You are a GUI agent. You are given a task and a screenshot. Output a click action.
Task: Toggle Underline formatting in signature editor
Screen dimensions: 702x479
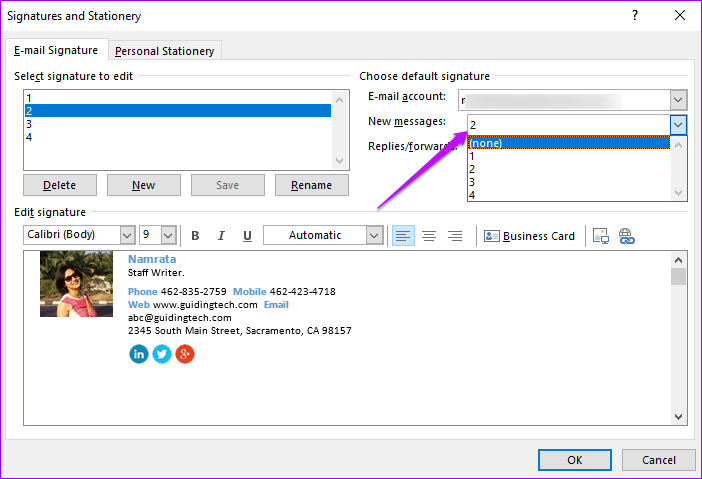coord(247,235)
